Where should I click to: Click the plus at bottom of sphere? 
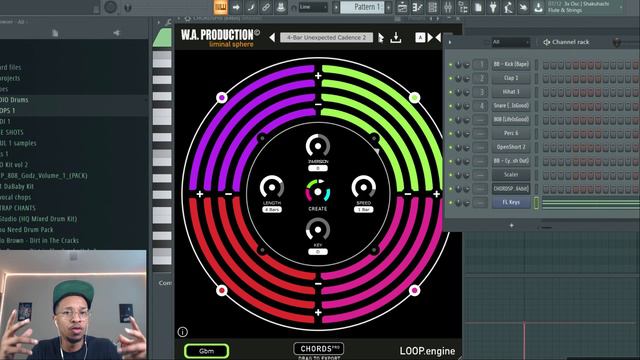click(318, 312)
